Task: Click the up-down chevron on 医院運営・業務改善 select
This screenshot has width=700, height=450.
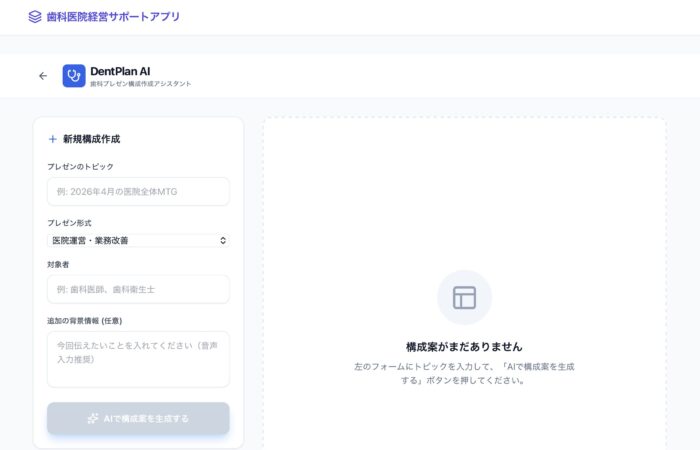Action: (222, 240)
